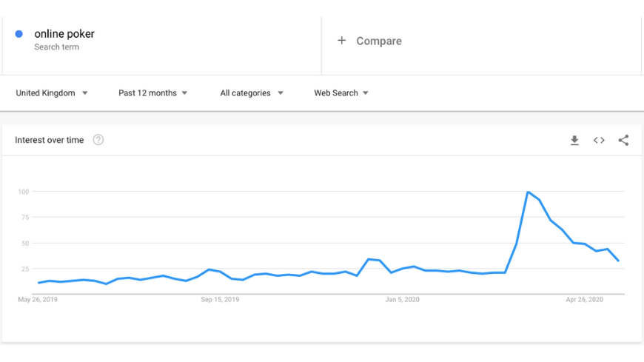Select the Jan 5, 2020 axis label
644x362 pixels.
402,299
